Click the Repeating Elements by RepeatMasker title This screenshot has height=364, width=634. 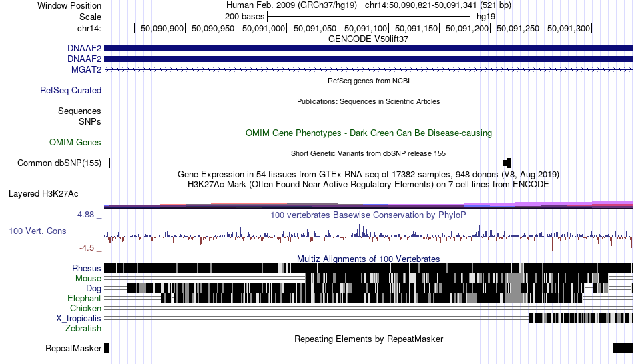pos(368,339)
